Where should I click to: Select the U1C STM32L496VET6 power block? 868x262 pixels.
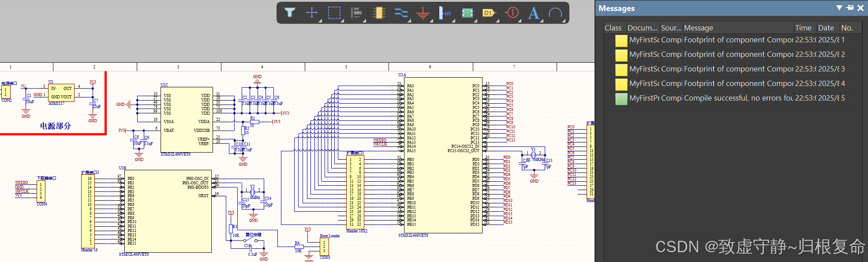click(187, 120)
